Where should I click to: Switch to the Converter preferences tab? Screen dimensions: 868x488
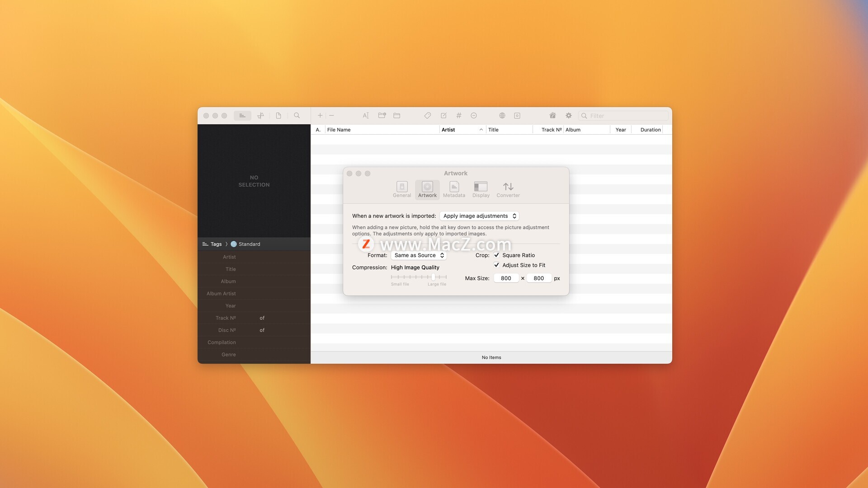point(508,189)
